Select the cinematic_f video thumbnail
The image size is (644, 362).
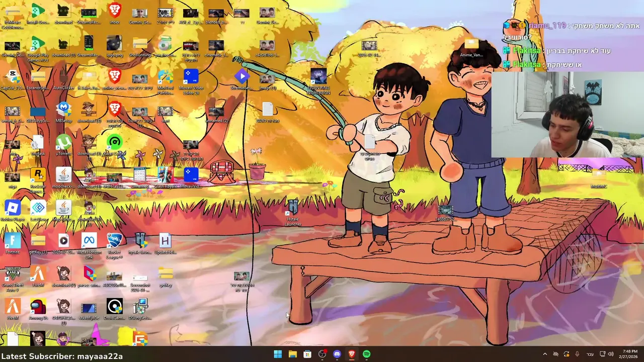tap(216, 47)
